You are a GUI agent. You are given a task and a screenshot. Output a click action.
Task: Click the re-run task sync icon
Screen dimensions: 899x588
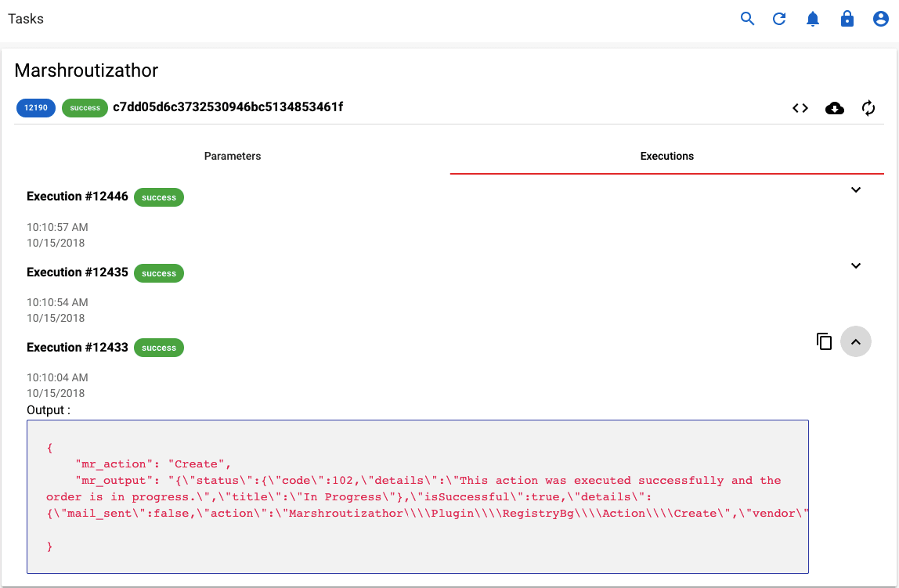click(x=868, y=108)
